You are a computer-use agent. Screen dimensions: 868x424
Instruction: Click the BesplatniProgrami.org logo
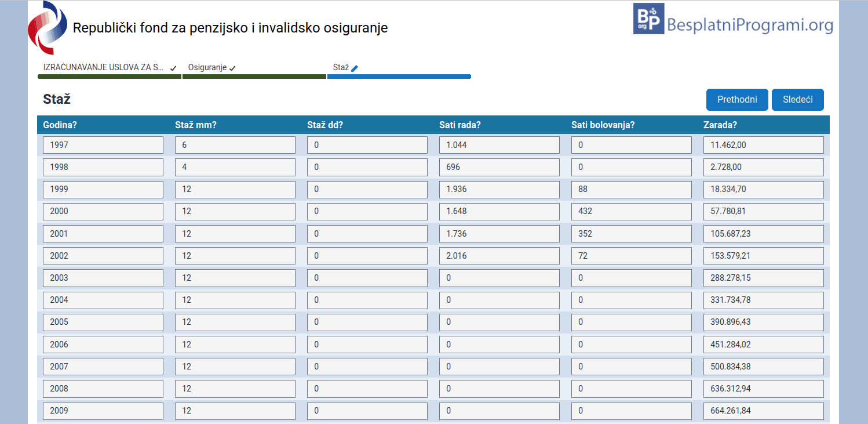[x=733, y=19]
